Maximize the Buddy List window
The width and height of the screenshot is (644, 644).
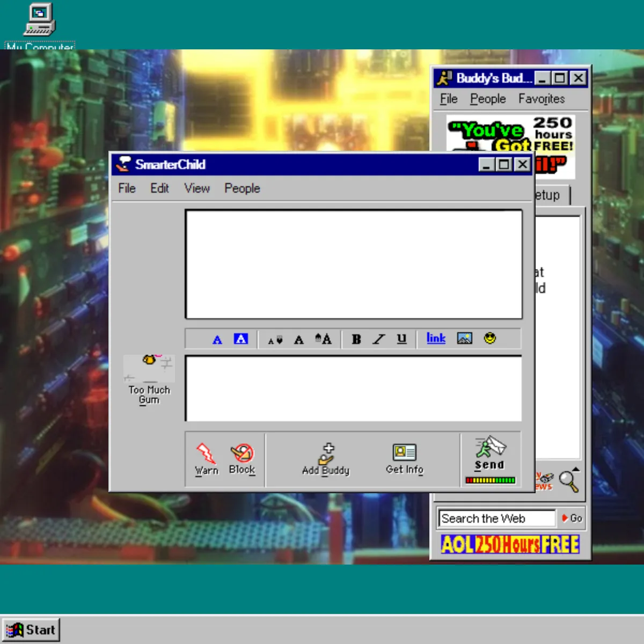[560, 78]
